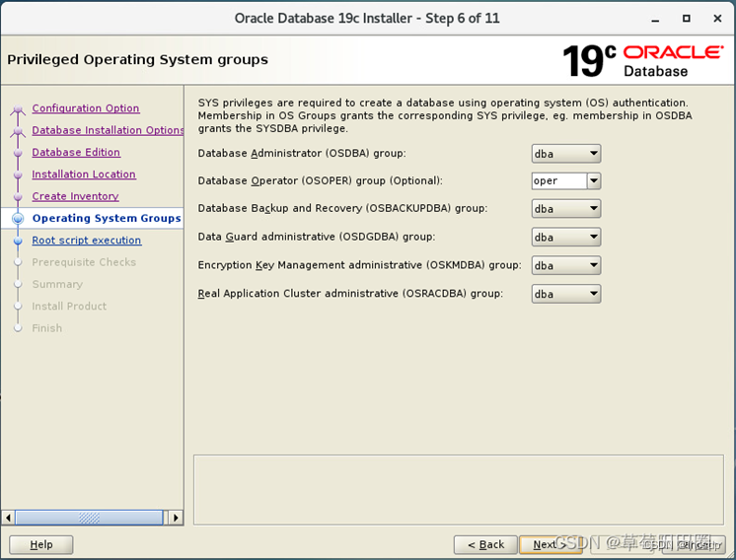This screenshot has height=560, width=736.
Task: Click the right scroll arrow in step panel
Action: pos(176,518)
